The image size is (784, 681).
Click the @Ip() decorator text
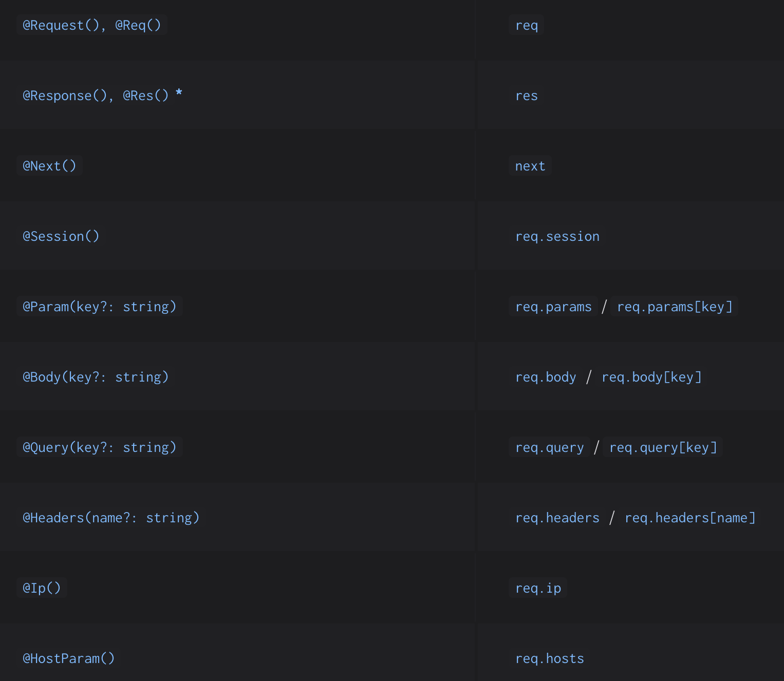click(x=42, y=588)
